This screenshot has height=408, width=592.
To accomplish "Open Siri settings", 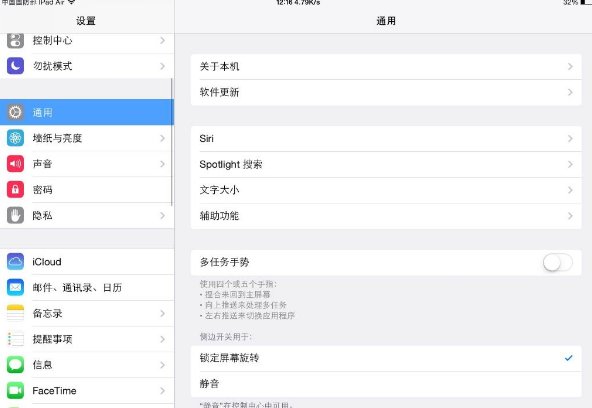I will [386, 139].
